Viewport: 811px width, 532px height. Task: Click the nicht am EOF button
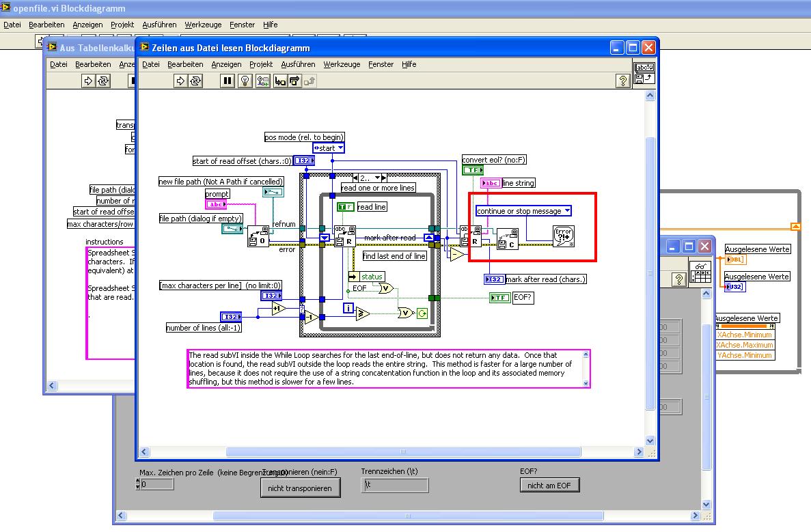549,486
